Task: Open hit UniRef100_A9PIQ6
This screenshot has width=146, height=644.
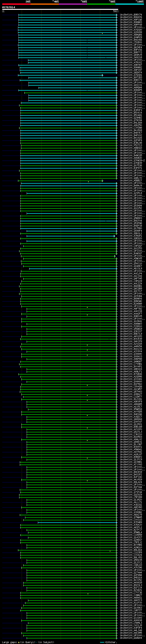Action: point(131,20)
